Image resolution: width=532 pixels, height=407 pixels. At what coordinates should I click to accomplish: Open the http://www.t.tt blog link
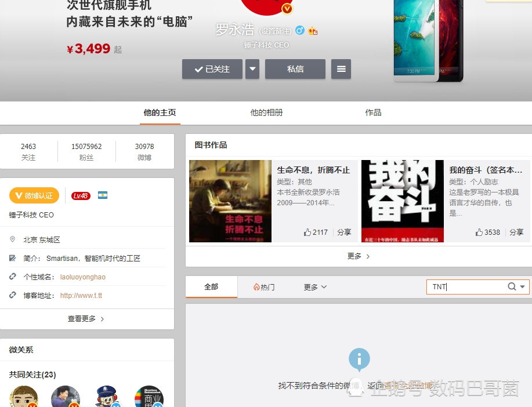pos(81,296)
